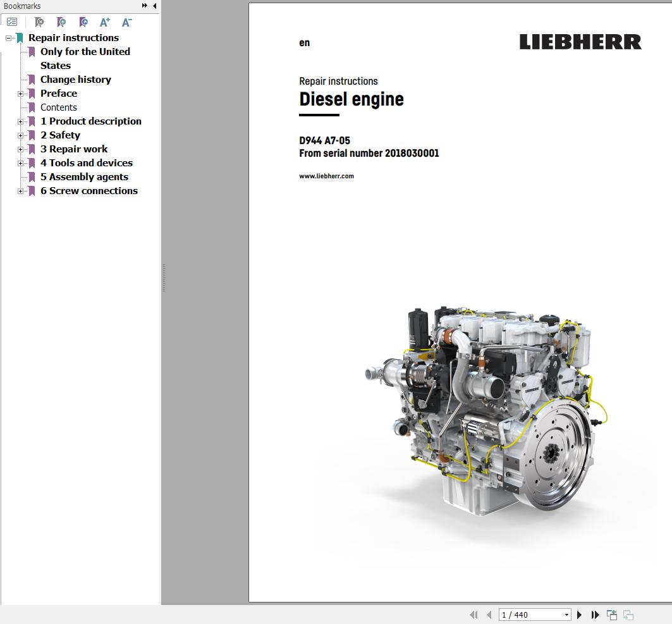The width and height of the screenshot is (672, 624).
Task: Open the Repair instructions bookmark
Action: [x=73, y=38]
